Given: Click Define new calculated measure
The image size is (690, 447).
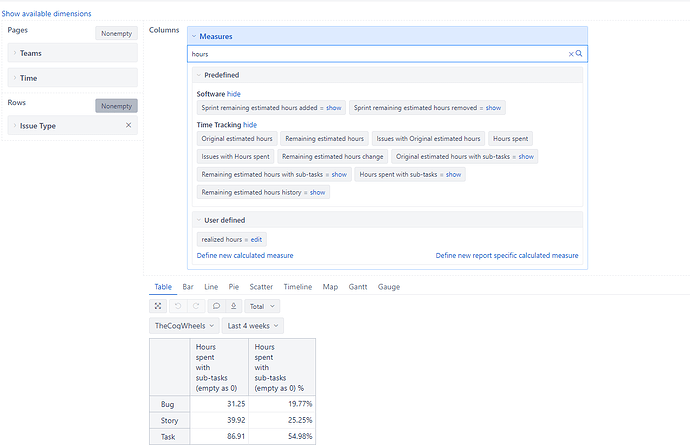Looking at the screenshot, I should pyautogui.click(x=245, y=255).
